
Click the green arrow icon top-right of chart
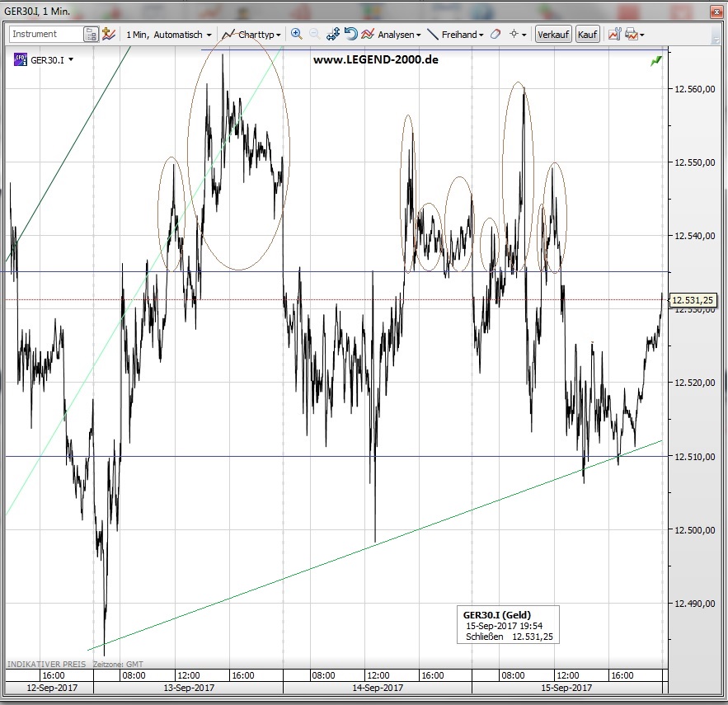click(656, 60)
